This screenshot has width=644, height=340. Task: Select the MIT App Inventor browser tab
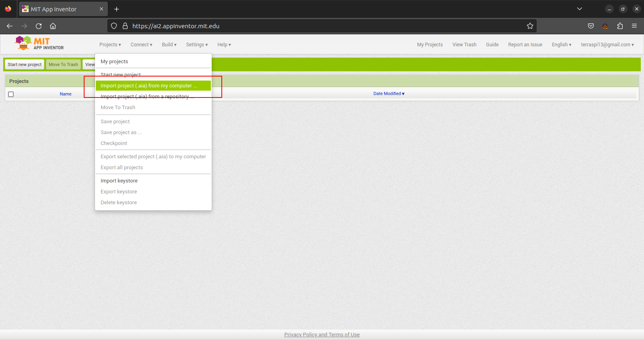63,9
